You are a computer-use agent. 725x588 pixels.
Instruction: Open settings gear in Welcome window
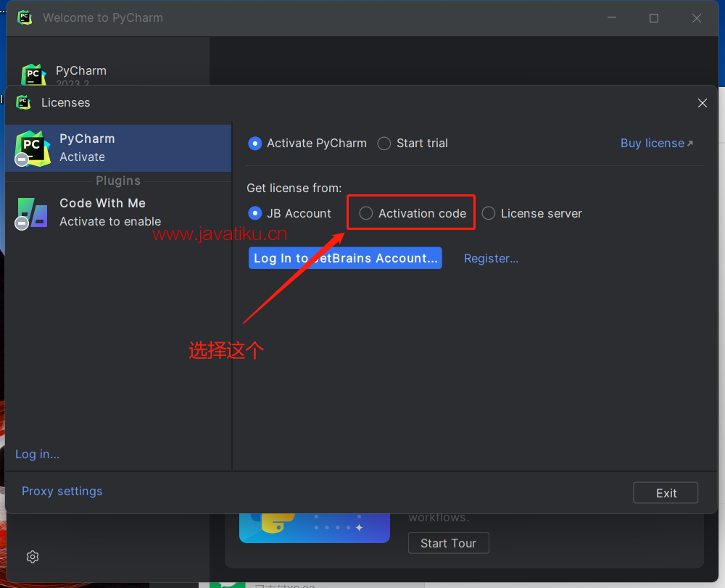pyautogui.click(x=33, y=557)
